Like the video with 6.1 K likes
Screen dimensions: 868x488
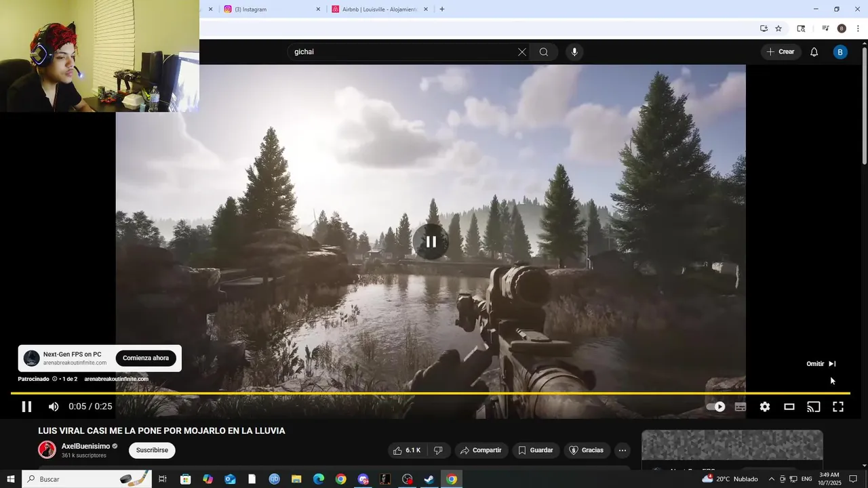pyautogui.click(x=407, y=450)
